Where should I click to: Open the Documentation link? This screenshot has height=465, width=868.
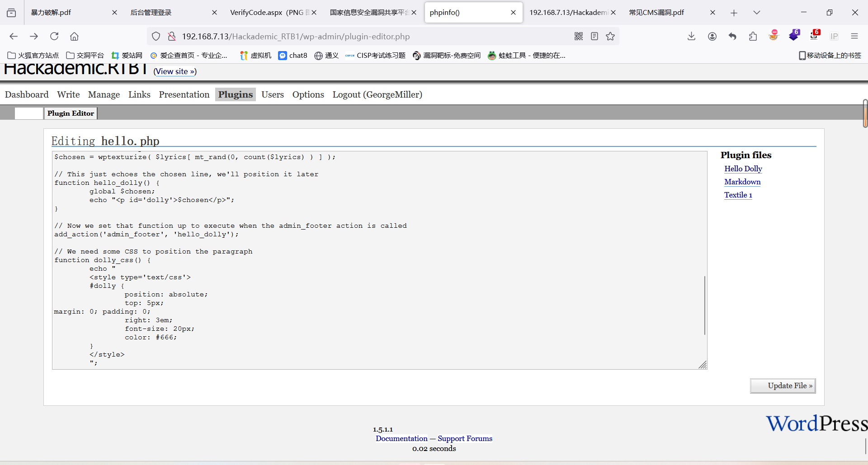401,438
